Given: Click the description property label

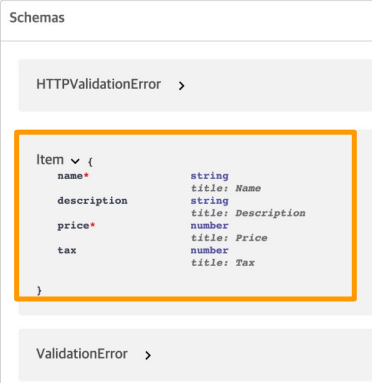Looking at the screenshot, I should (92, 201).
